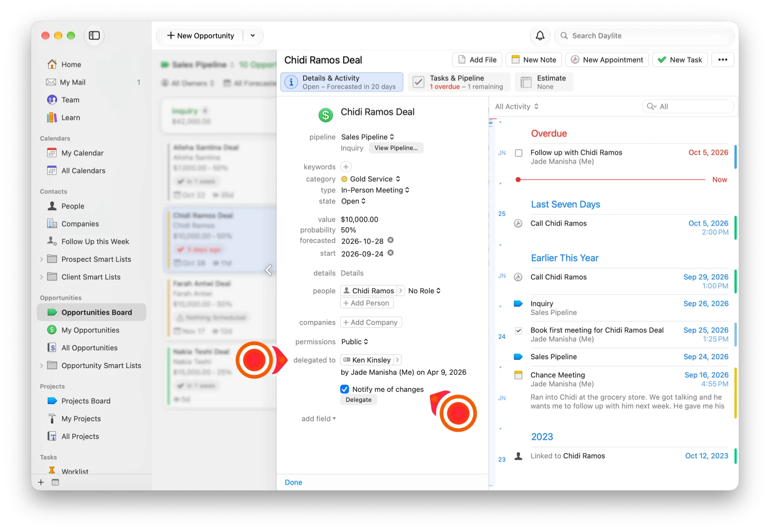
Task: Open the New Opportunity dropdown arrow
Action: pos(253,35)
